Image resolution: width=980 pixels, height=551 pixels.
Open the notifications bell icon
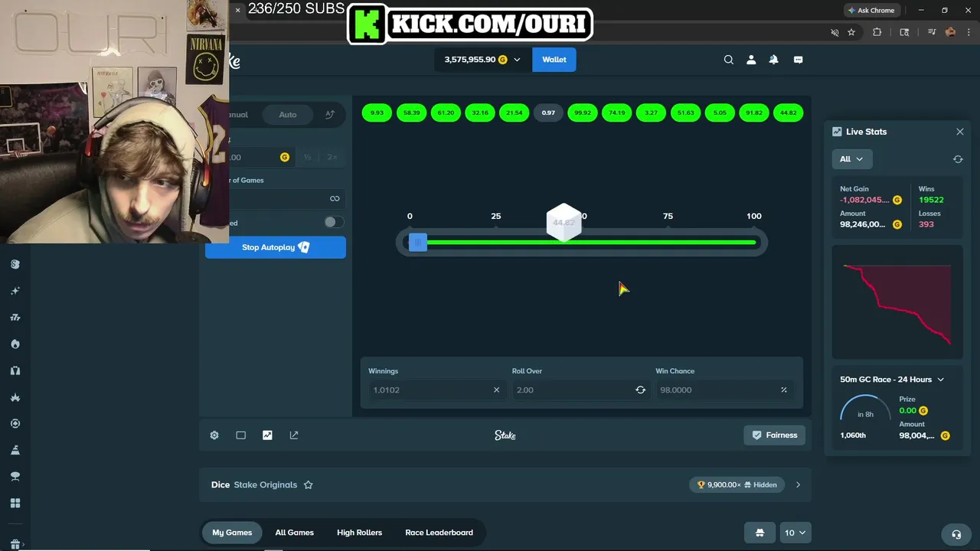(774, 60)
